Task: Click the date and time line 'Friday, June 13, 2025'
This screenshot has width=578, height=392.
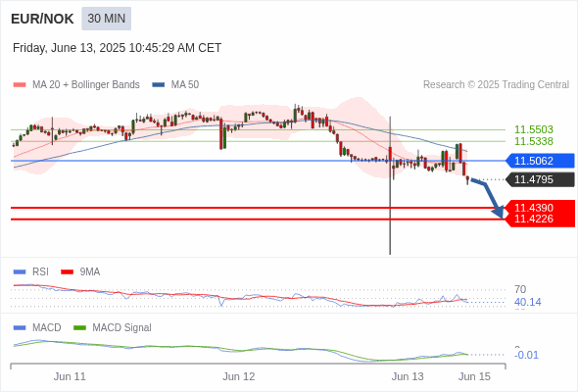Action: (x=117, y=48)
